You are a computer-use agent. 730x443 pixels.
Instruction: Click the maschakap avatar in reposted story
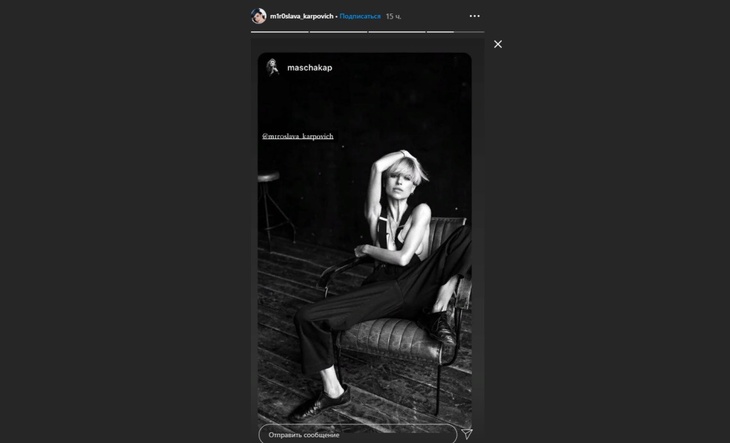pos(272,67)
